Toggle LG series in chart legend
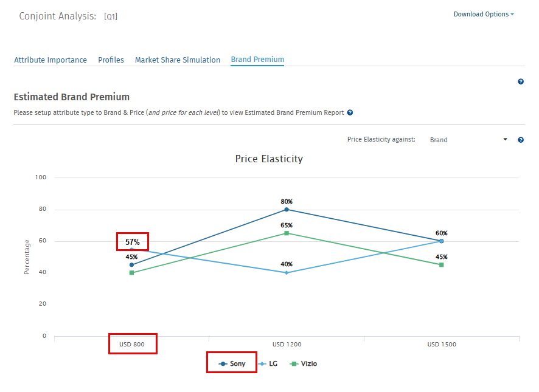Screen dimensions: 539x392 pyautogui.click(x=268, y=363)
